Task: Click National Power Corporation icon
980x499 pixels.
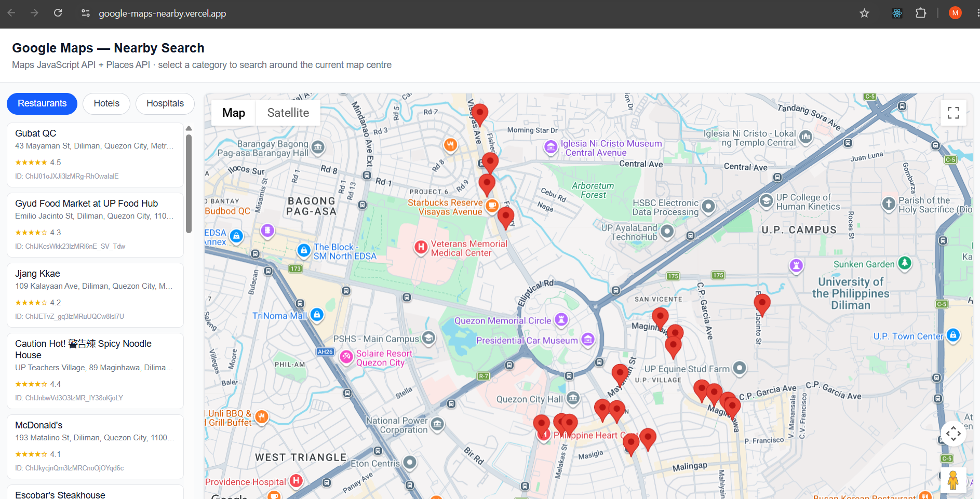Action: pyautogui.click(x=438, y=425)
